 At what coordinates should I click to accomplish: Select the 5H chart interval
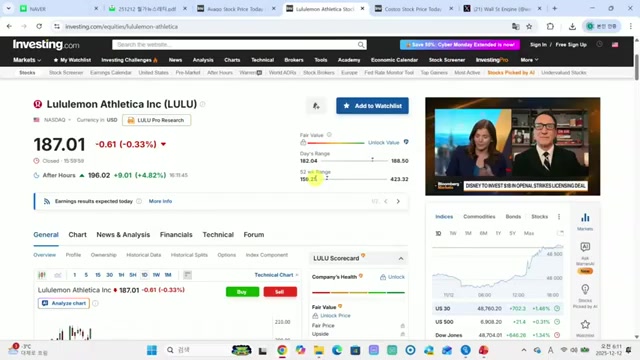point(133,275)
